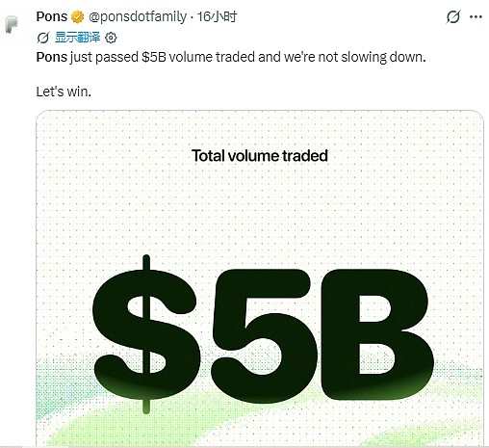Click small Grok icon beside 显示翻译

(43, 38)
